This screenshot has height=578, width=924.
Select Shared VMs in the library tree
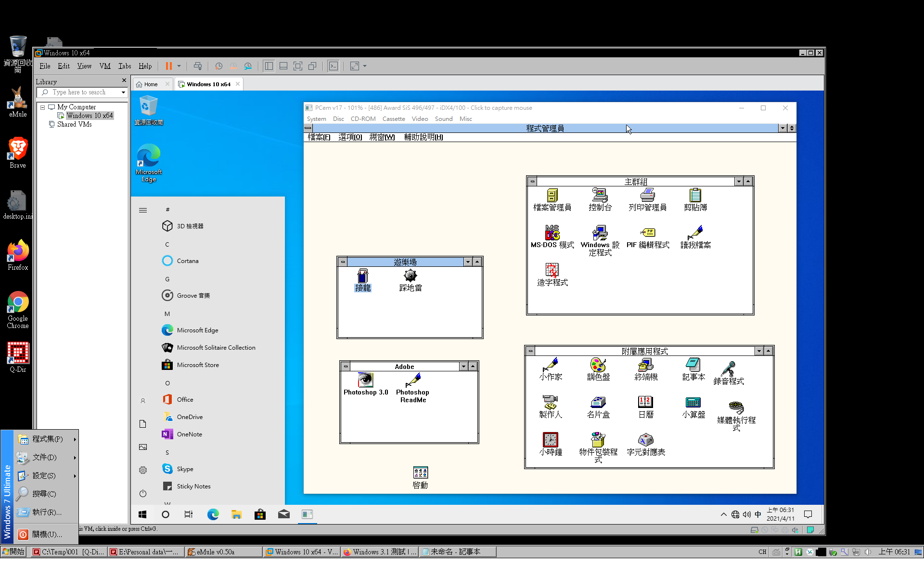tap(74, 124)
